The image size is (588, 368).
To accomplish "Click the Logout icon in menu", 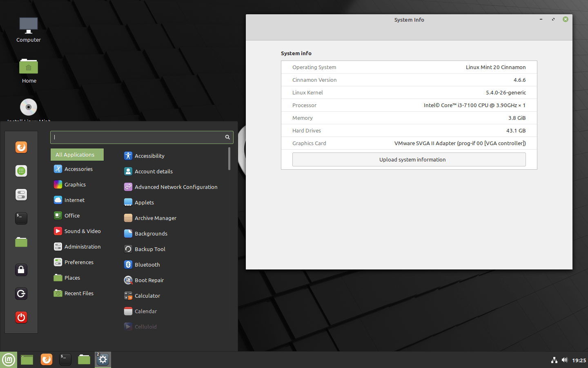I will coord(21,294).
